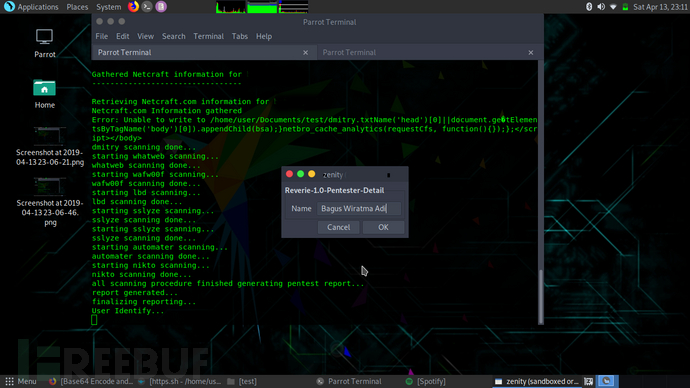The width and height of the screenshot is (690, 388).
Task: Select the Home folder desktop icon
Action: pos(44,94)
